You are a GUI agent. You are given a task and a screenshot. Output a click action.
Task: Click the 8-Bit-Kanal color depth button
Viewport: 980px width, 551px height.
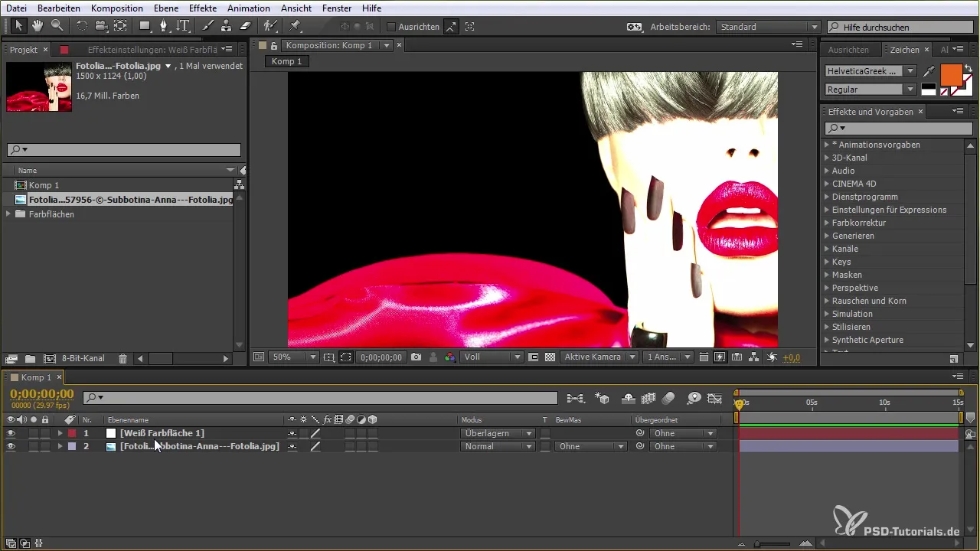pos(83,358)
